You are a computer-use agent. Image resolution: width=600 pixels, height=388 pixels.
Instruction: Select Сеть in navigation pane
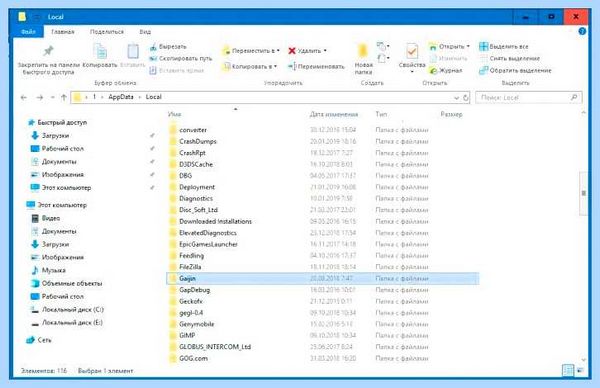(39, 340)
